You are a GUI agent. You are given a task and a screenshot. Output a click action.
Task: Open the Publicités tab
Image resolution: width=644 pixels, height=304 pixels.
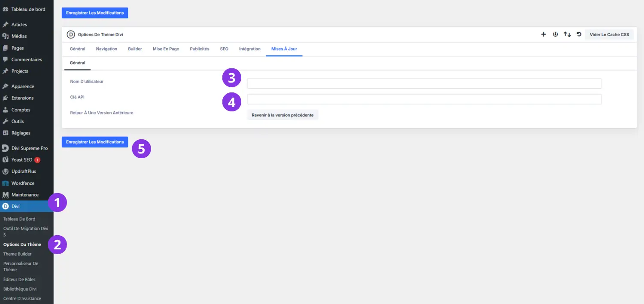point(200,49)
